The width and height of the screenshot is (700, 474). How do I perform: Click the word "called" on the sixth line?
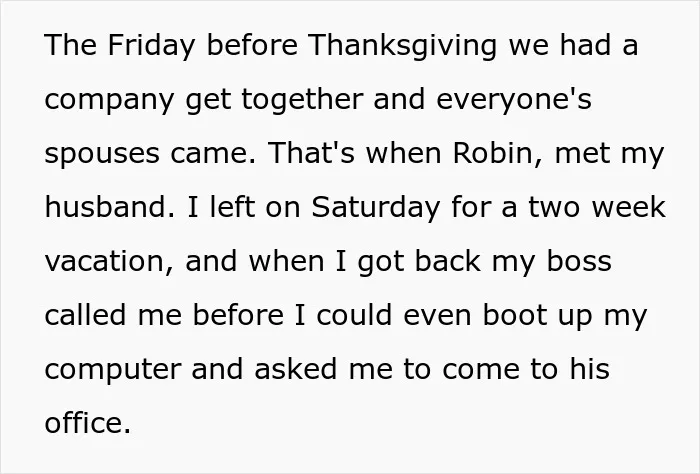85,315
